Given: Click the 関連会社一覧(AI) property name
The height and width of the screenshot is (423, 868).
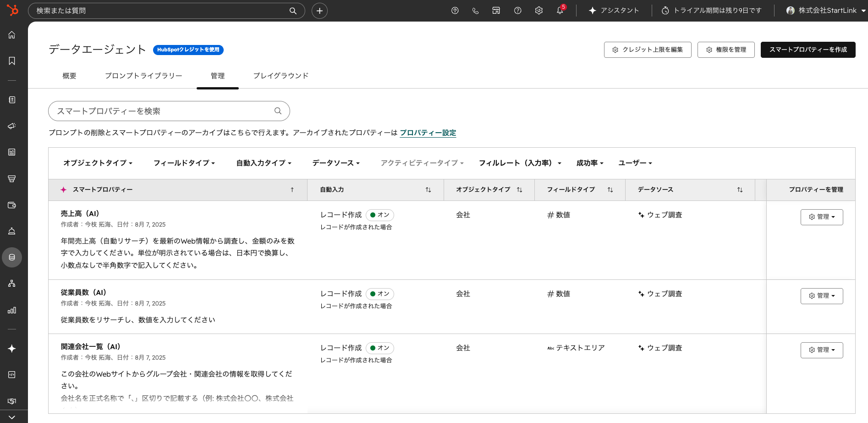Looking at the screenshot, I should (x=91, y=346).
